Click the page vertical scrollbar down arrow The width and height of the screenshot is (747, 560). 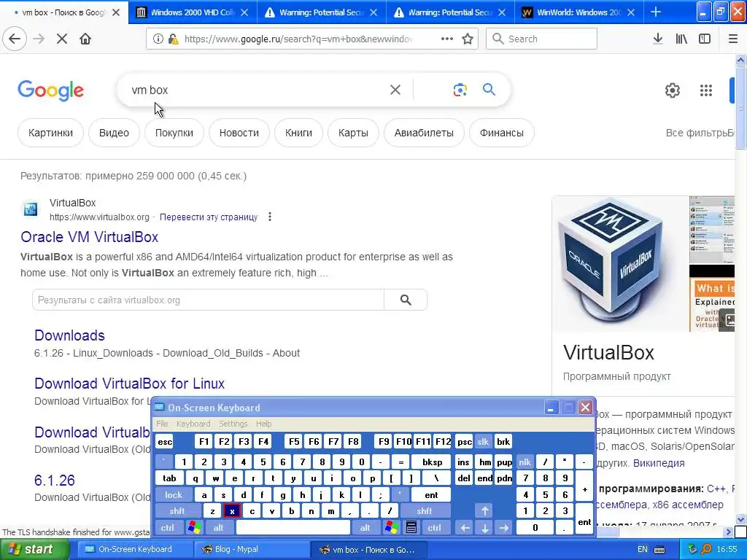741,519
